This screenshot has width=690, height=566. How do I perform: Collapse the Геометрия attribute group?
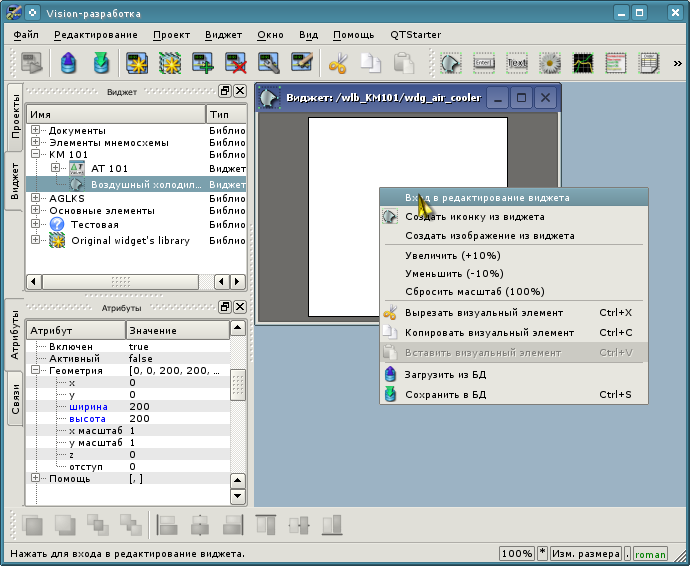(35, 370)
